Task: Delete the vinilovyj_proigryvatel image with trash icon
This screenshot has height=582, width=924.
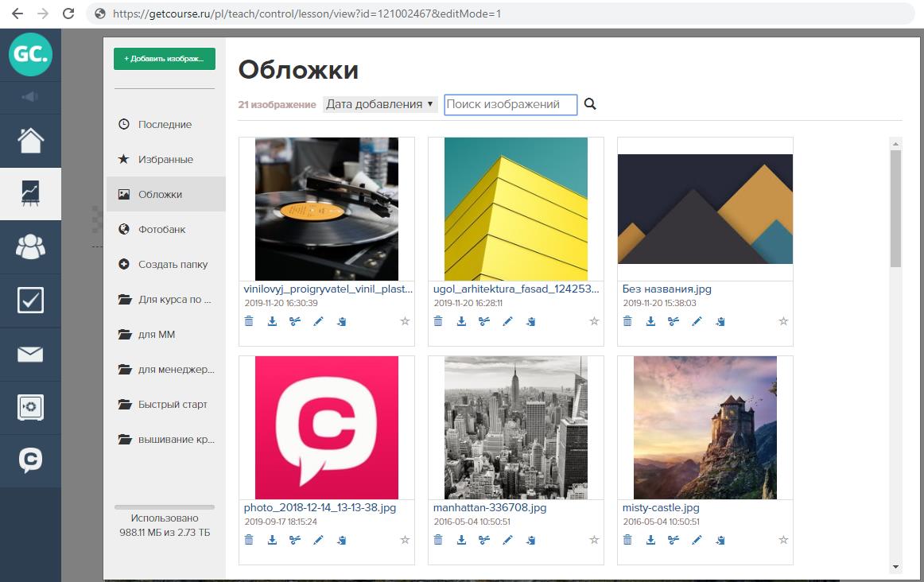Action: pos(249,321)
